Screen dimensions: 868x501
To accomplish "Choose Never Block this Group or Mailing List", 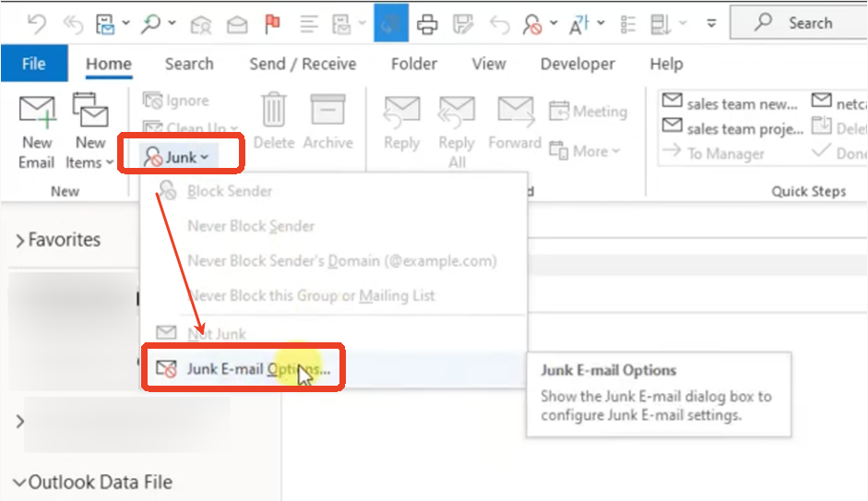I will tap(332, 295).
